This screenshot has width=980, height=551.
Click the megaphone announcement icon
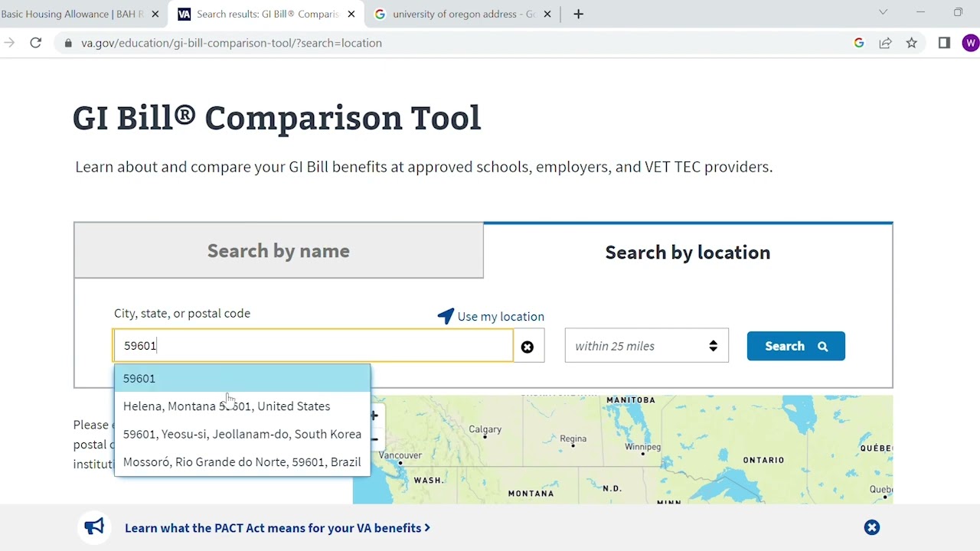point(94,527)
